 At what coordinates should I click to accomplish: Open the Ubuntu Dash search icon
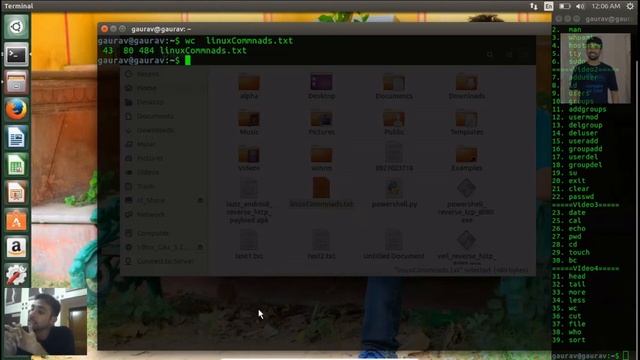(x=16, y=27)
